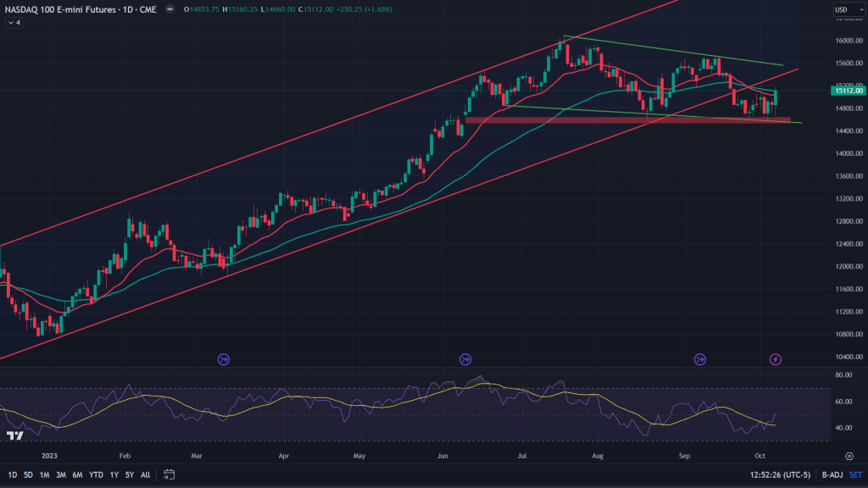Select the 1D time range
The image size is (868, 488).
pos(14,474)
